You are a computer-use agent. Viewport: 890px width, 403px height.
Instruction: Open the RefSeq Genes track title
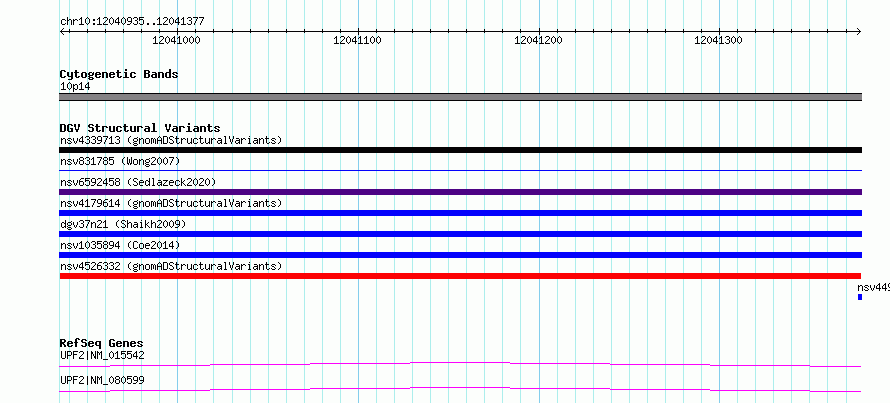tap(102, 343)
